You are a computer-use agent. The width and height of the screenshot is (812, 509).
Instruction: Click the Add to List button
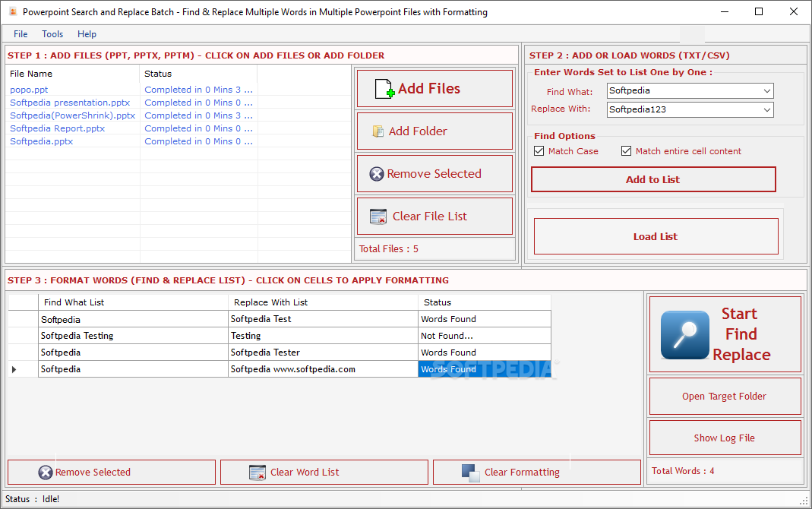pos(653,180)
